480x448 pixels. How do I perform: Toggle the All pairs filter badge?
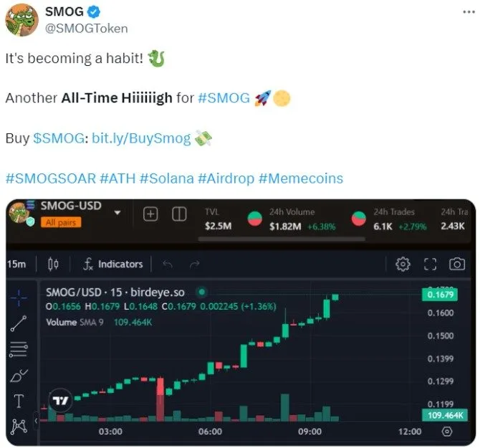61,223
